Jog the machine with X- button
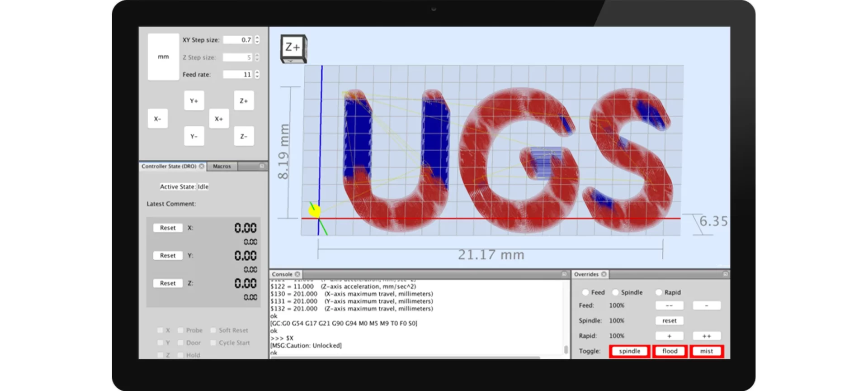 (x=158, y=119)
